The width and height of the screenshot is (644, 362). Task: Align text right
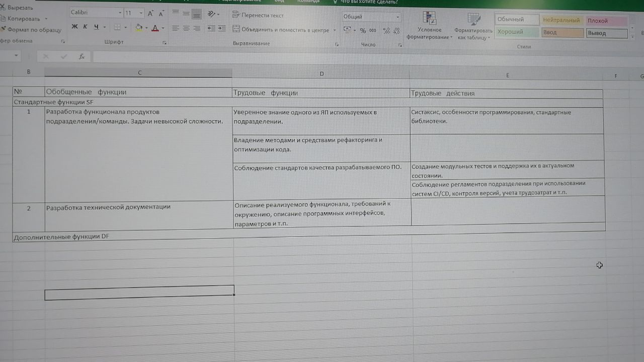[x=196, y=28]
